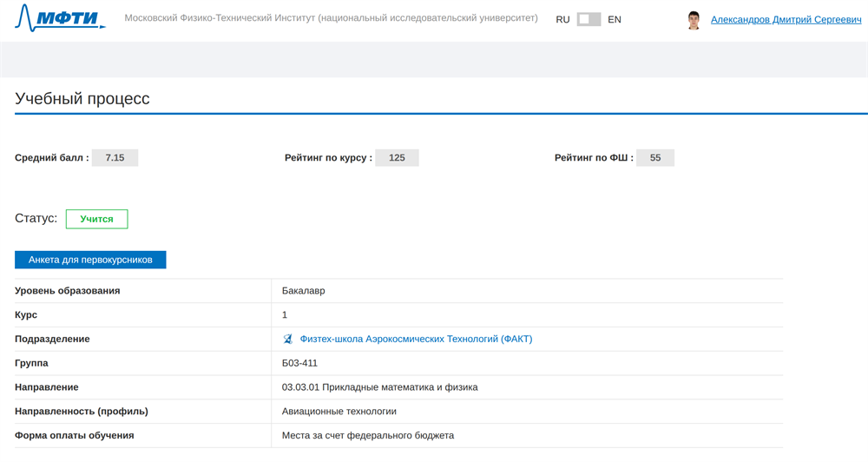Select the average score value 7.15

pyautogui.click(x=115, y=158)
